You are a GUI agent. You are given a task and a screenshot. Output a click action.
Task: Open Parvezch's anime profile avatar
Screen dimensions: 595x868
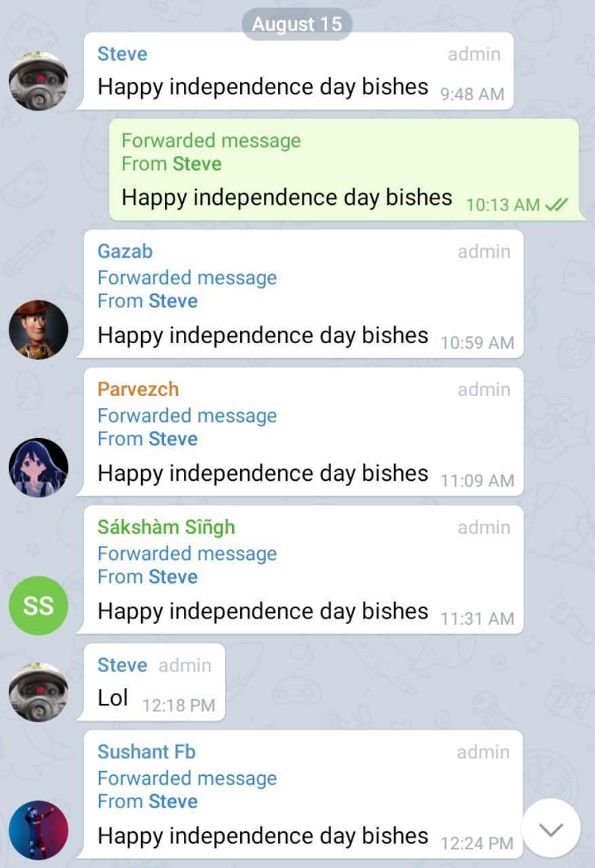click(x=39, y=467)
